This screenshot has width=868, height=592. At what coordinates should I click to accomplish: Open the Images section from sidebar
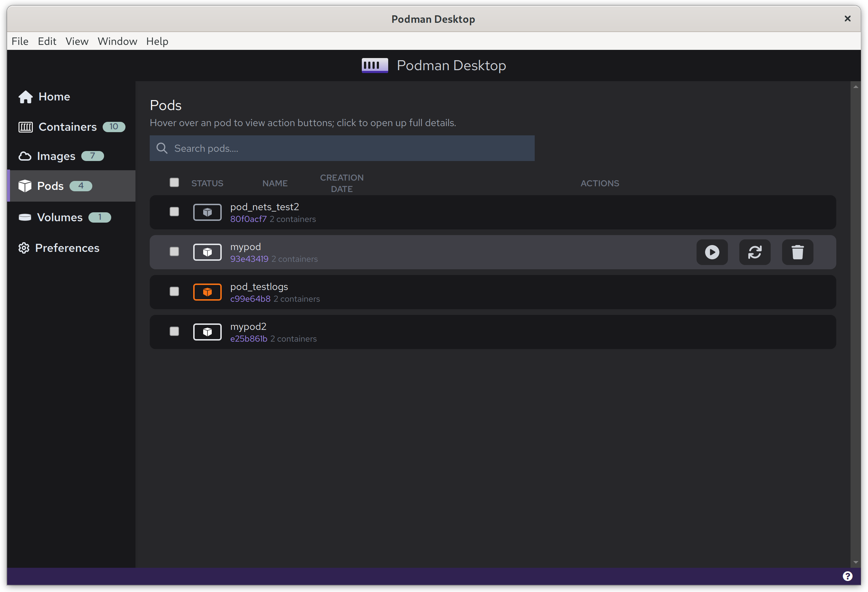pyautogui.click(x=56, y=156)
